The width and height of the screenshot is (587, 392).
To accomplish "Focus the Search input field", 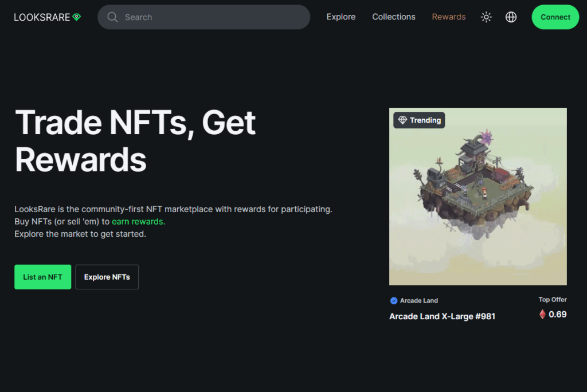I will point(204,17).
